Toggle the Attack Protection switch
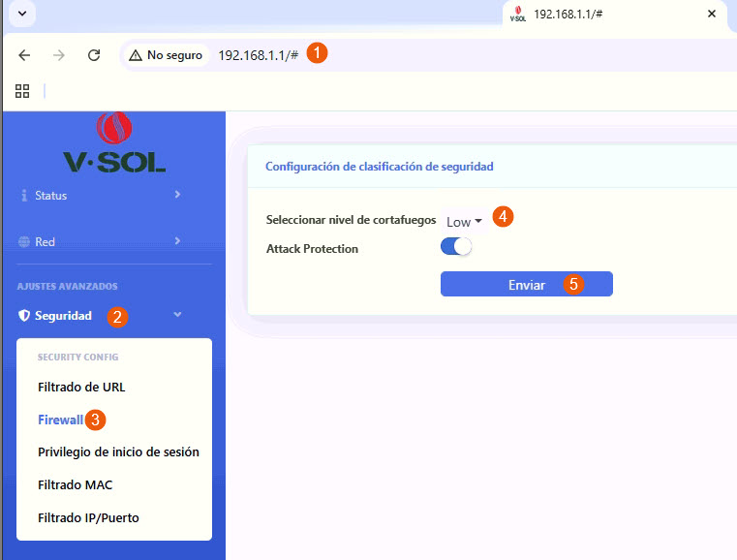The image size is (737, 560). pos(455,248)
